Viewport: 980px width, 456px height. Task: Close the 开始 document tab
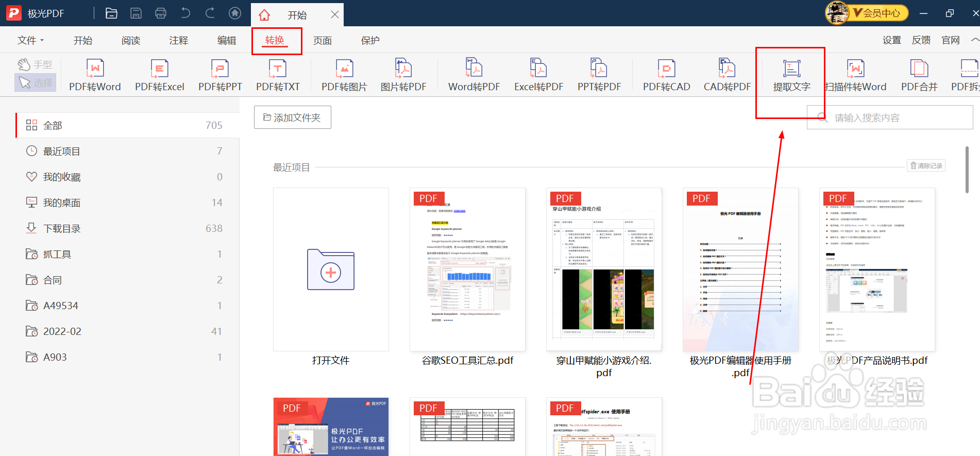coord(335,14)
